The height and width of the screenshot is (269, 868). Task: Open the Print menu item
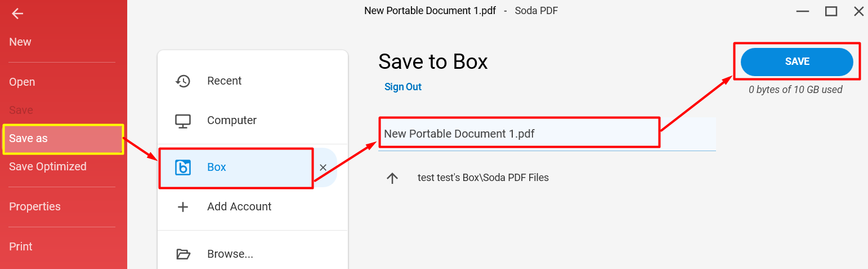point(21,247)
